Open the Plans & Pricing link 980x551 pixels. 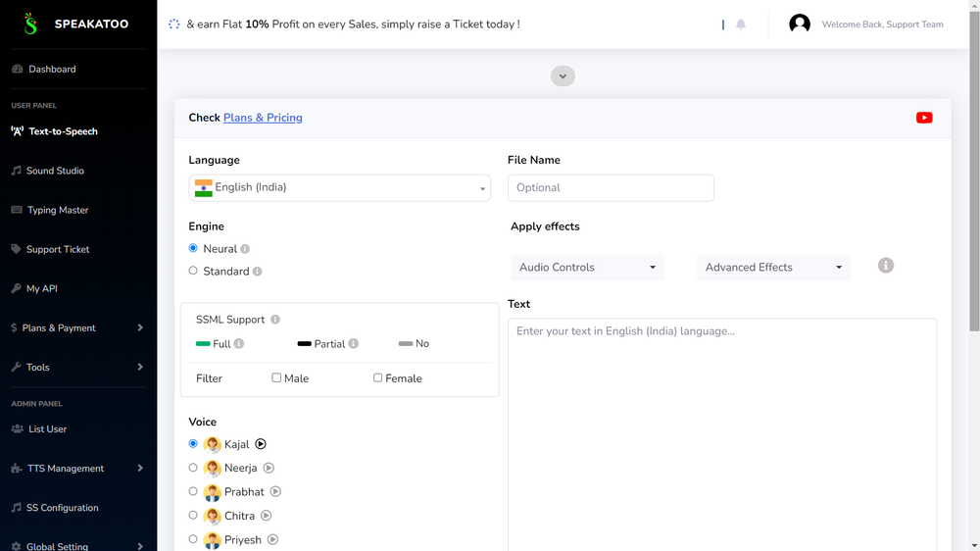(263, 118)
